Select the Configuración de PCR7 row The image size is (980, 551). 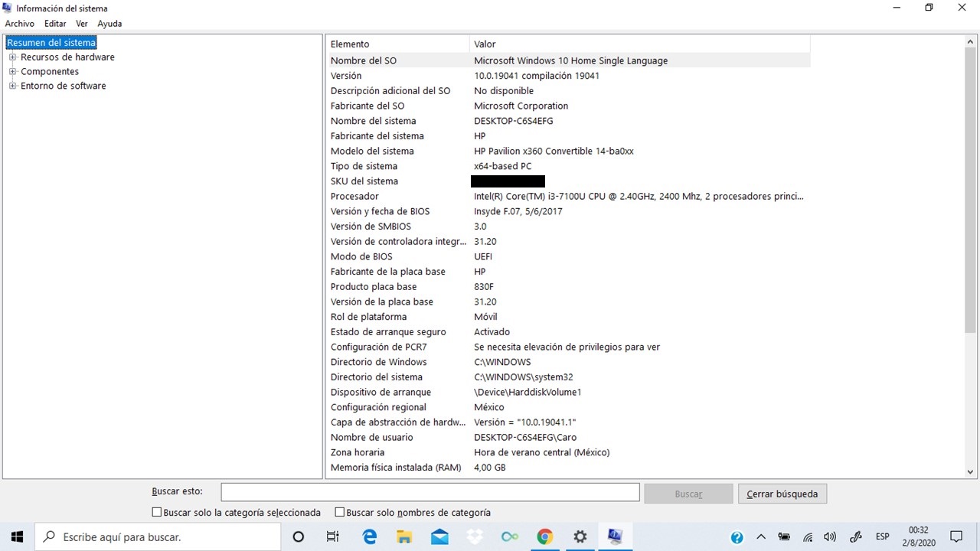click(568, 347)
